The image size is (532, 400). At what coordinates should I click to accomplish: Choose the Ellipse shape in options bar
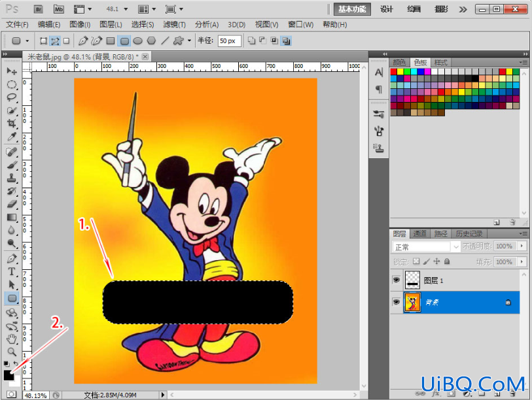click(137, 41)
